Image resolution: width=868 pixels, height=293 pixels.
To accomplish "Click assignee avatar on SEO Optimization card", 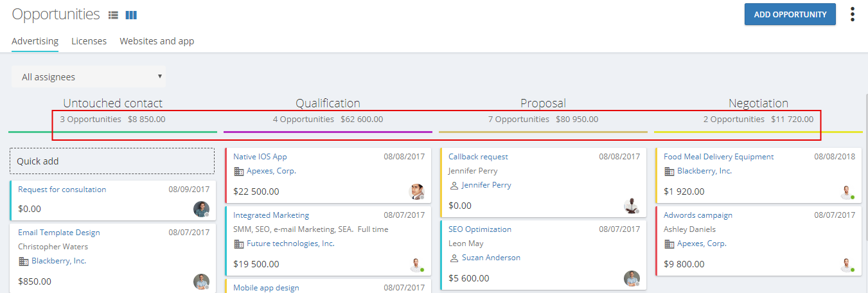I will [632, 278].
